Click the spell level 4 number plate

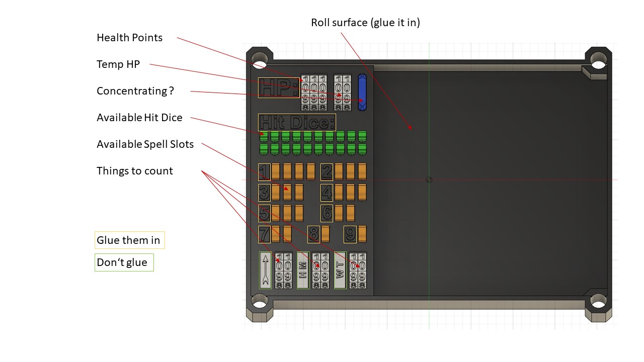[x=327, y=192]
